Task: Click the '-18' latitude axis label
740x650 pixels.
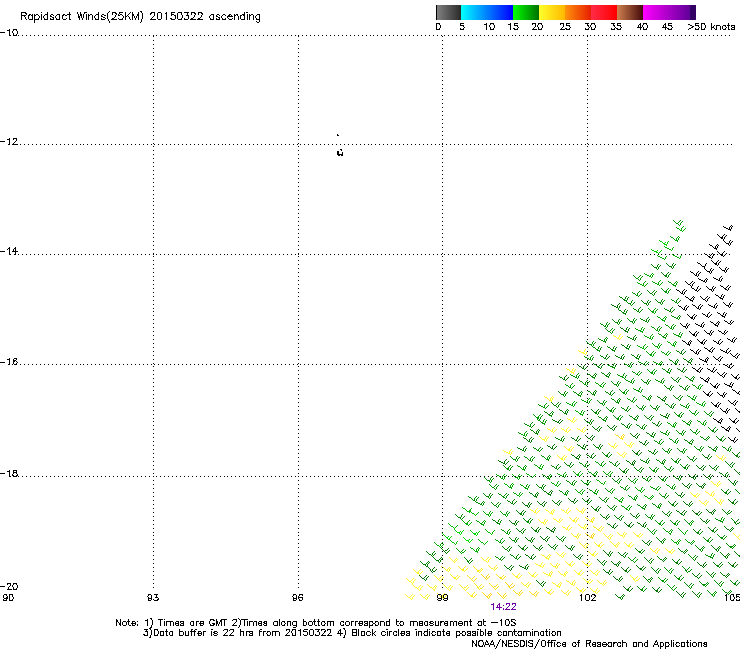Action: click(x=9, y=473)
